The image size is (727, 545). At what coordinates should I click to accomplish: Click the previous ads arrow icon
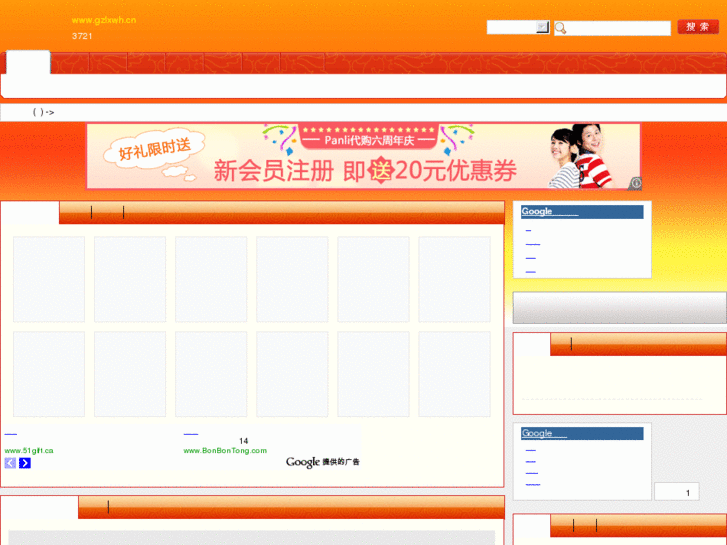10,462
